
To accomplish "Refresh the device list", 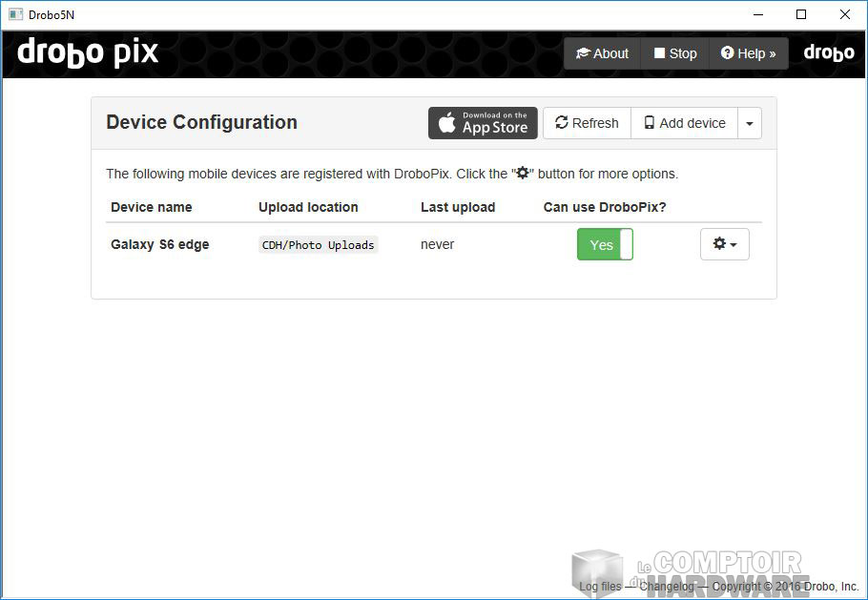I will coord(587,123).
